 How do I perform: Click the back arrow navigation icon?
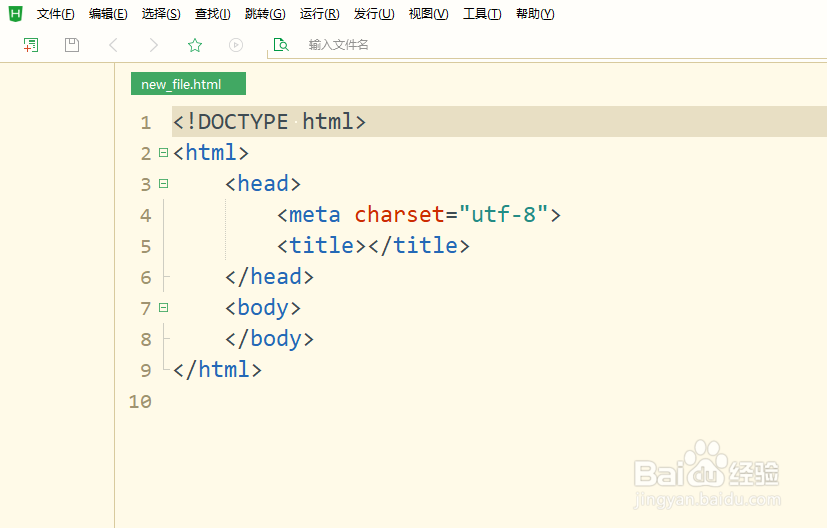coord(113,45)
